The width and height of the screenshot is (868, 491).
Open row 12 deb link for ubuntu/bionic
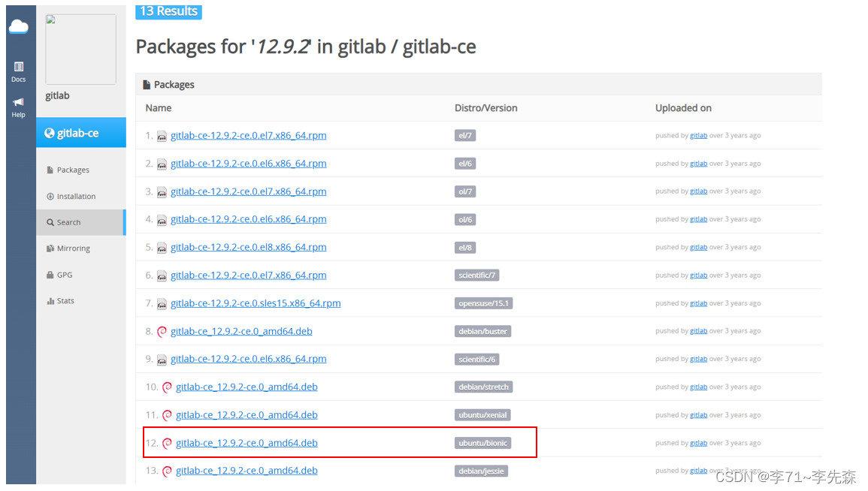[247, 443]
